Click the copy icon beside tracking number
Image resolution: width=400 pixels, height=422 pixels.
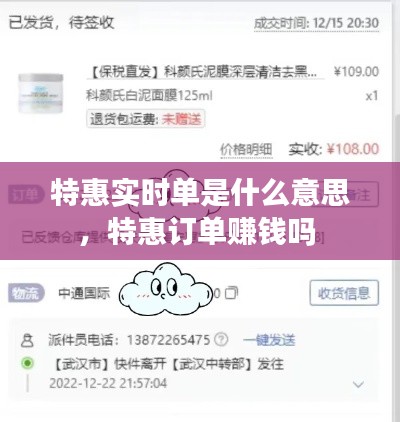[x=231, y=293]
